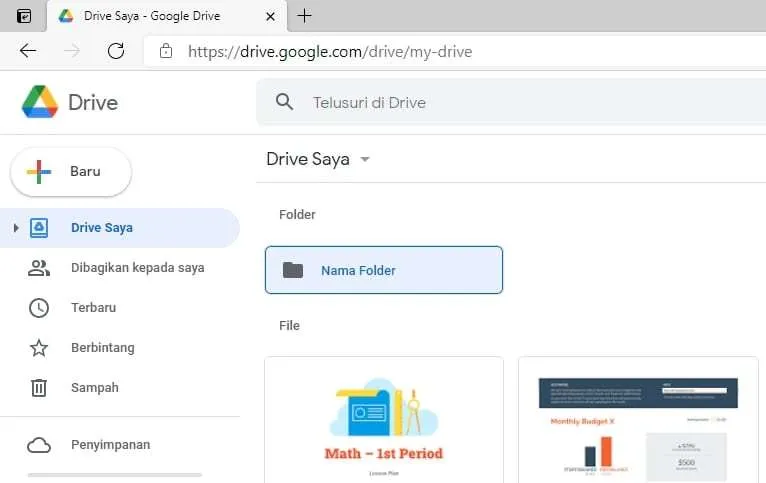Click the address bar URL

(330, 51)
